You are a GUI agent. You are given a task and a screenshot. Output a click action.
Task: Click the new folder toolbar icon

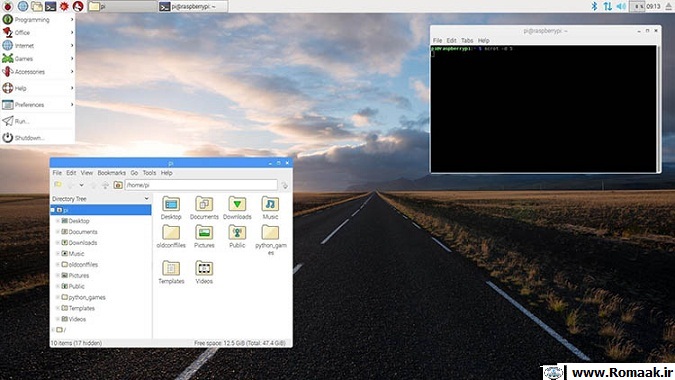[58, 185]
